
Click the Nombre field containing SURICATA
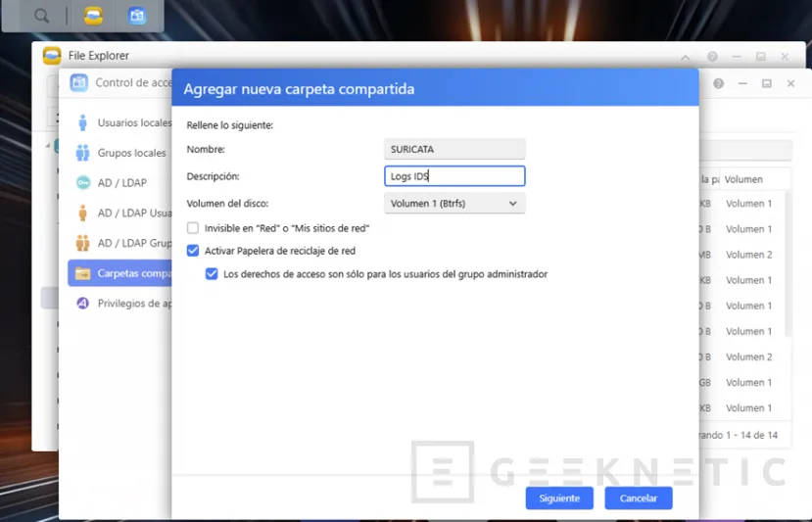454,149
